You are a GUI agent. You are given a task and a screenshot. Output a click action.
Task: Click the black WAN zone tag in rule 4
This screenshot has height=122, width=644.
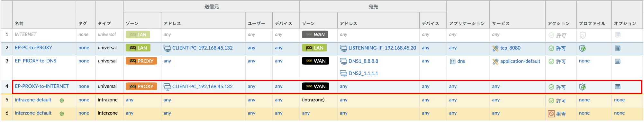point(315,86)
